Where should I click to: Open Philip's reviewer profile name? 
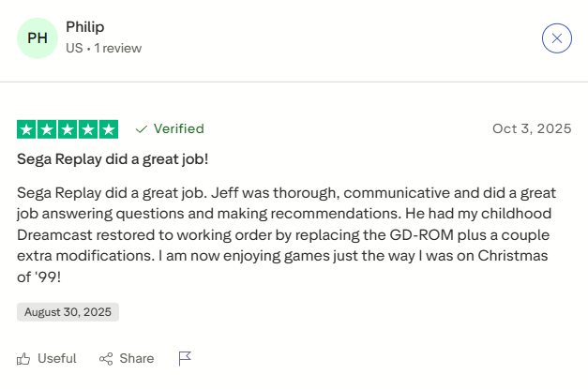[x=84, y=27]
